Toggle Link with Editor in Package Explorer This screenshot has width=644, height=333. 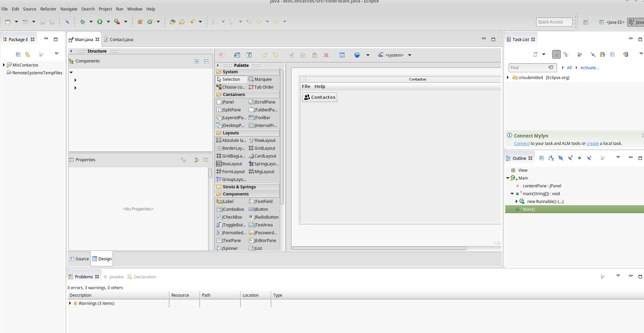(27, 54)
